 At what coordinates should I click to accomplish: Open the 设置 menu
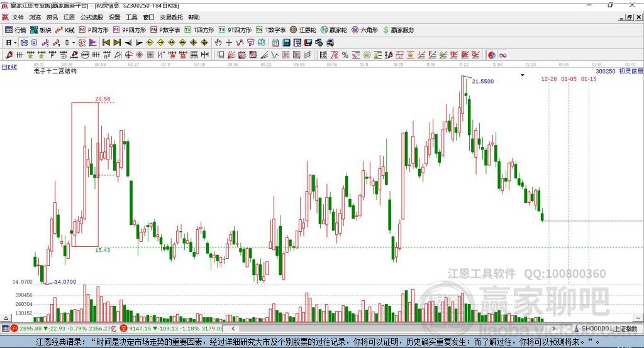114,17
